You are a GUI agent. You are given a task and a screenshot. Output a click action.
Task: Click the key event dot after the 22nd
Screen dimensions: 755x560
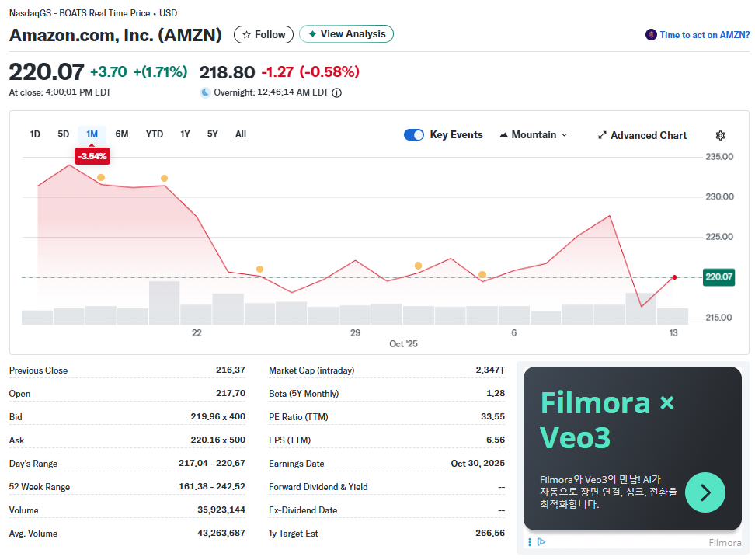260,270
